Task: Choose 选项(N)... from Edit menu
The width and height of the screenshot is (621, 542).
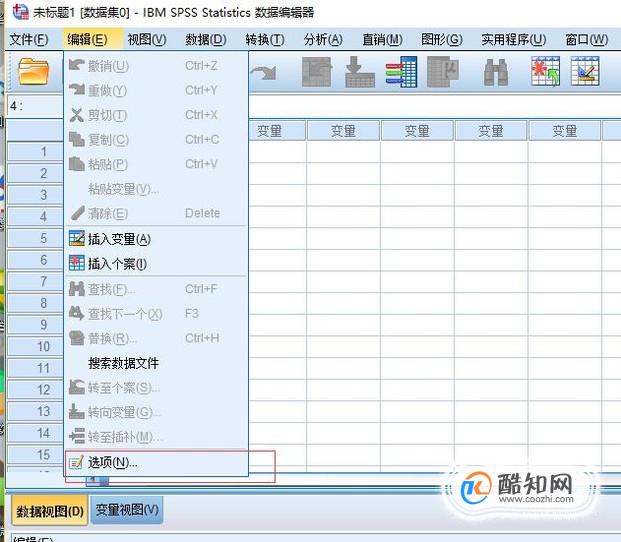Action: (x=156, y=462)
